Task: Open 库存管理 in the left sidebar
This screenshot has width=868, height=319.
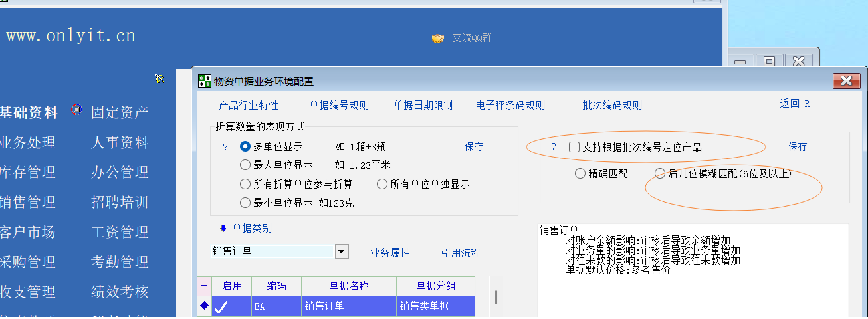Action: [28, 172]
